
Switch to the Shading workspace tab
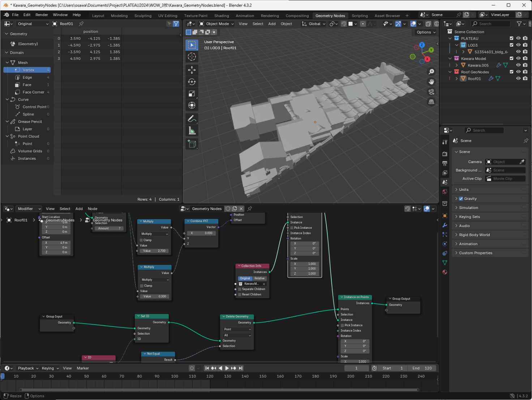[222, 16]
